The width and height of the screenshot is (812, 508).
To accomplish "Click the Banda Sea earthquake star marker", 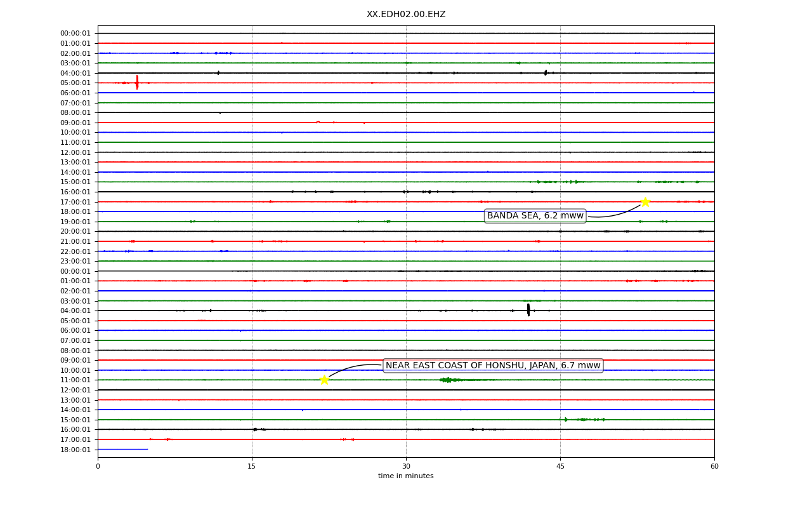I will click(645, 202).
